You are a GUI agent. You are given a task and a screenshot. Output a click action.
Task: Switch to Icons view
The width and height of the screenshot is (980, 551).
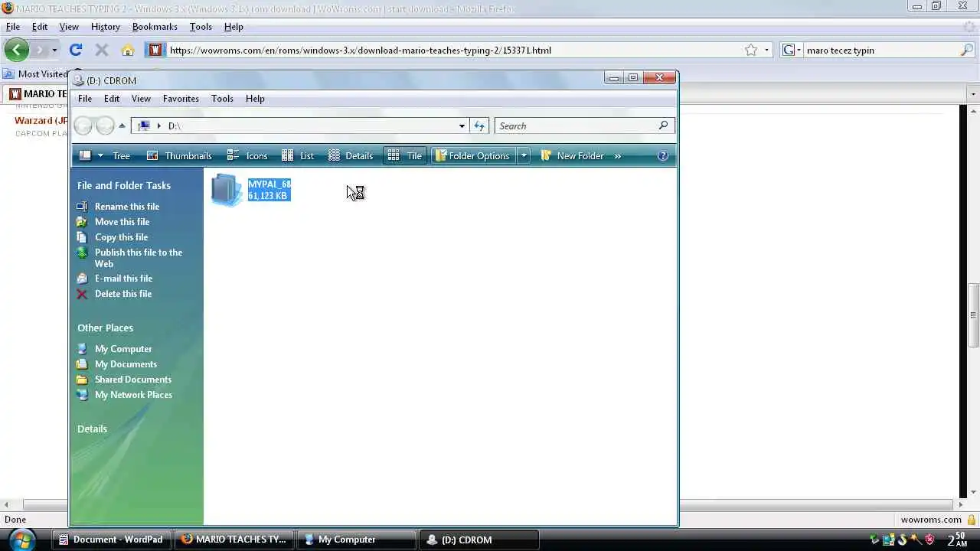click(247, 155)
